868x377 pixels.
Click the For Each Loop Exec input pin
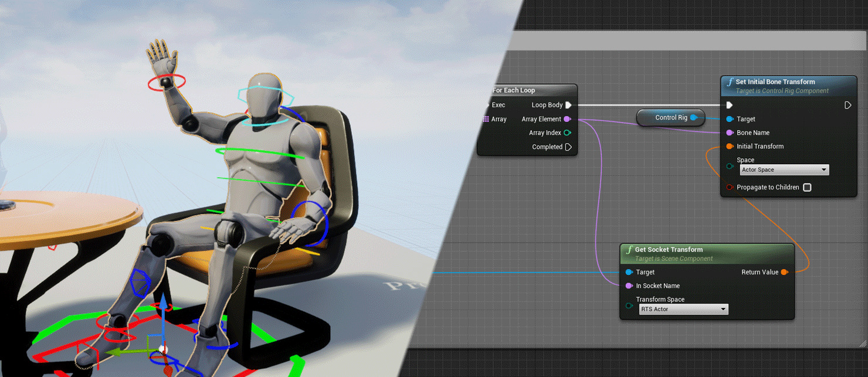tap(487, 105)
